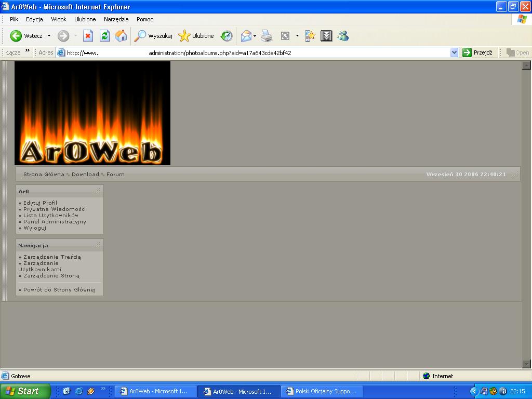Open the Internet Explorer quick launch icon
The image size is (532, 399).
[79, 391]
